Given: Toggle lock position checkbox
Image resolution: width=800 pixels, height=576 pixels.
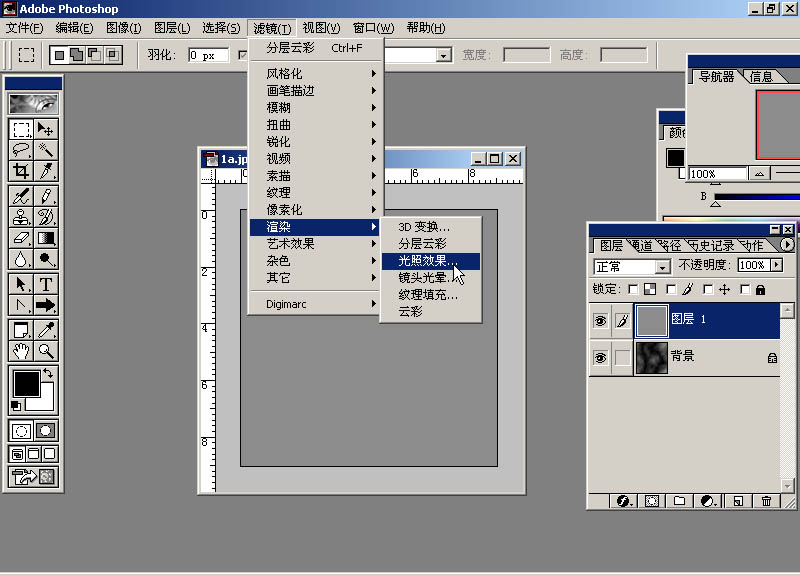Looking at the screenshot, I should pyautogui.click(x=708, y=290).
